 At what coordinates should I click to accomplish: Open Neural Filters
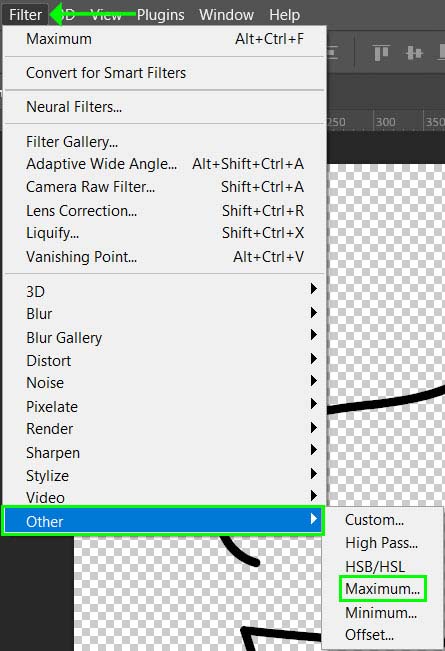(x=164, y=107)
